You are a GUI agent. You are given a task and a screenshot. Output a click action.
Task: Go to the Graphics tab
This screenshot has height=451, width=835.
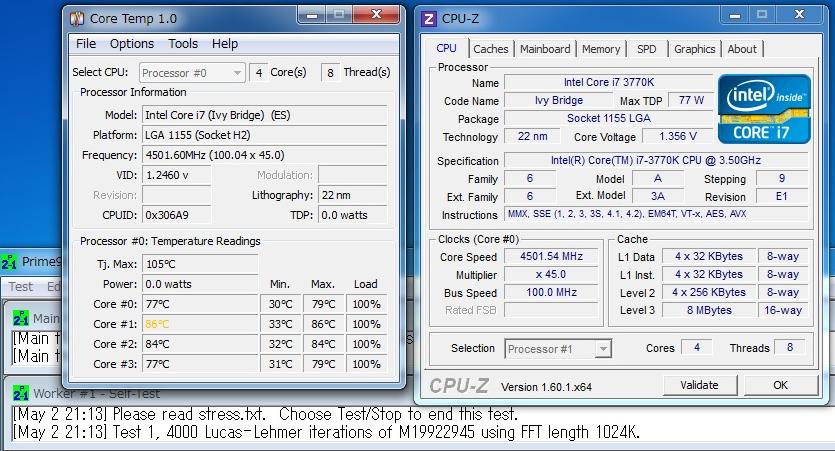(694, 49)
